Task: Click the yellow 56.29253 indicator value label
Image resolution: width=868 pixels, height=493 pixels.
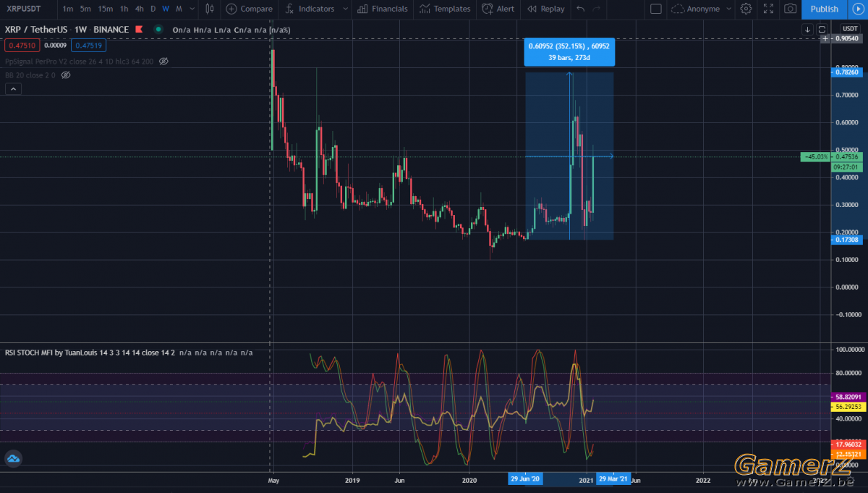Action: click(848, 407)
